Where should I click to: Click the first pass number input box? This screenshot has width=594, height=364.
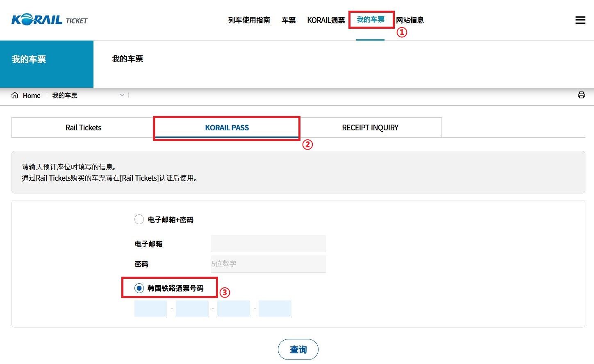[150, 308]
